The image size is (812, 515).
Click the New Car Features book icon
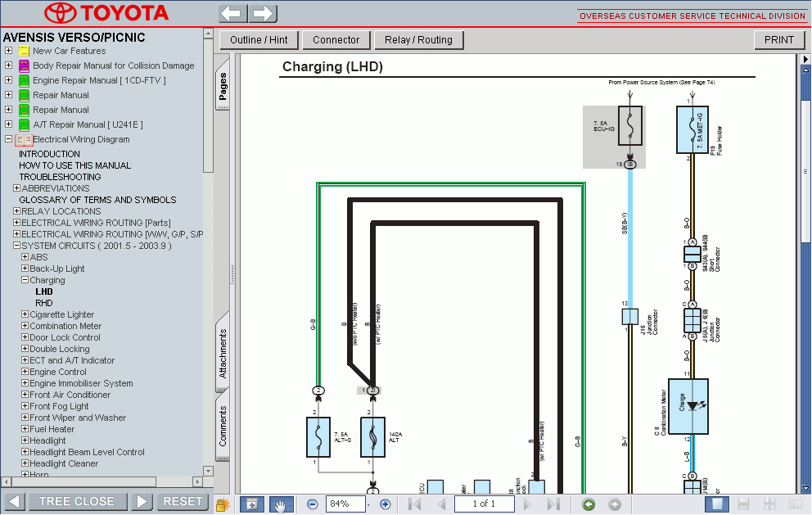[x=24, y=51]
